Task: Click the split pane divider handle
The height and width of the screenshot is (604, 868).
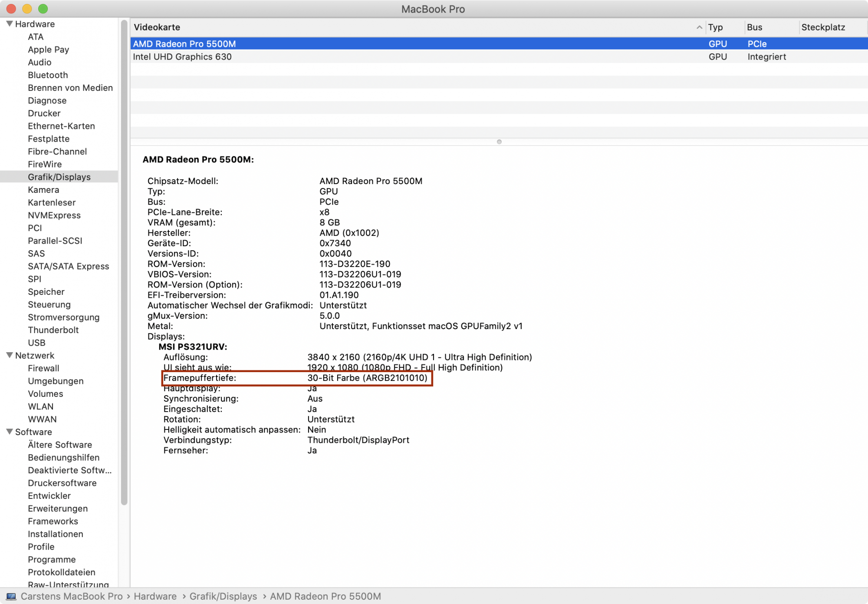Action: [x=499, y=142]
